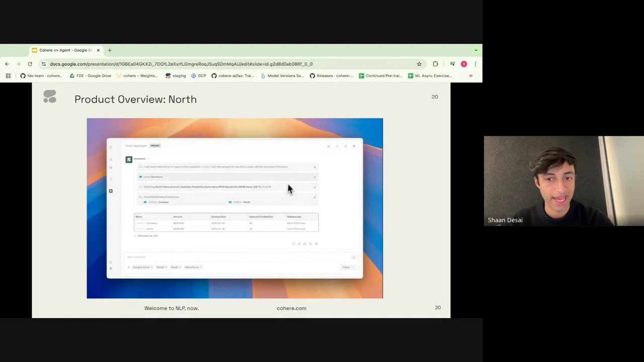Open the Extensions puzzle icon
644x362 pixels.
435,64
